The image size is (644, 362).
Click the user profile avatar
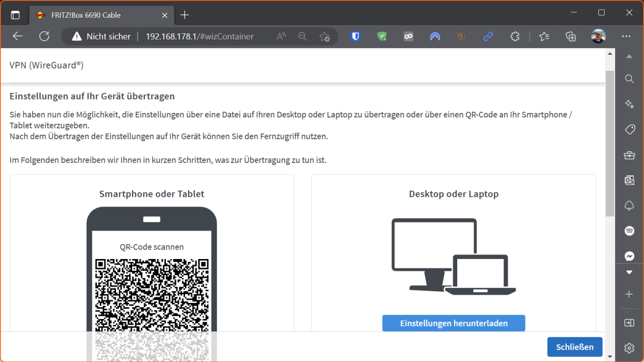pyautogui.click(x=598, y=36)
